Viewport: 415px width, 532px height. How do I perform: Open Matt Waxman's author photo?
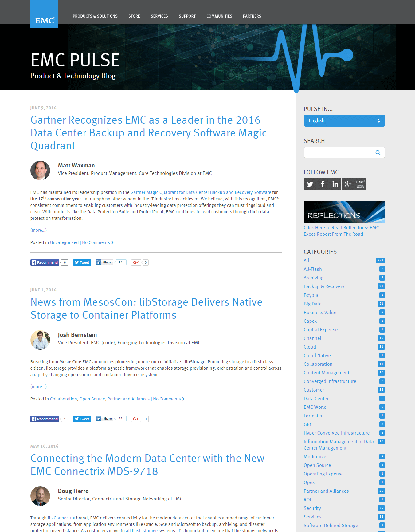40,170
